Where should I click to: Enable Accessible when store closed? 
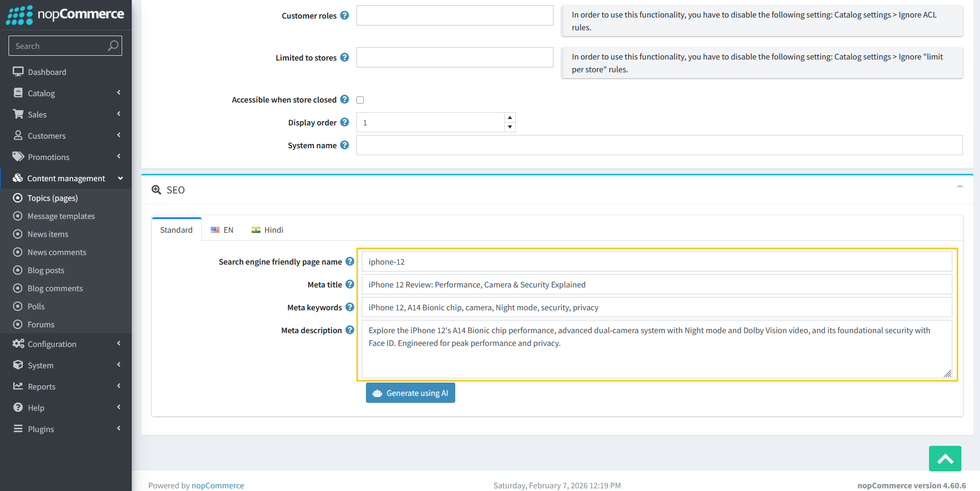click(x=360, y=99)
